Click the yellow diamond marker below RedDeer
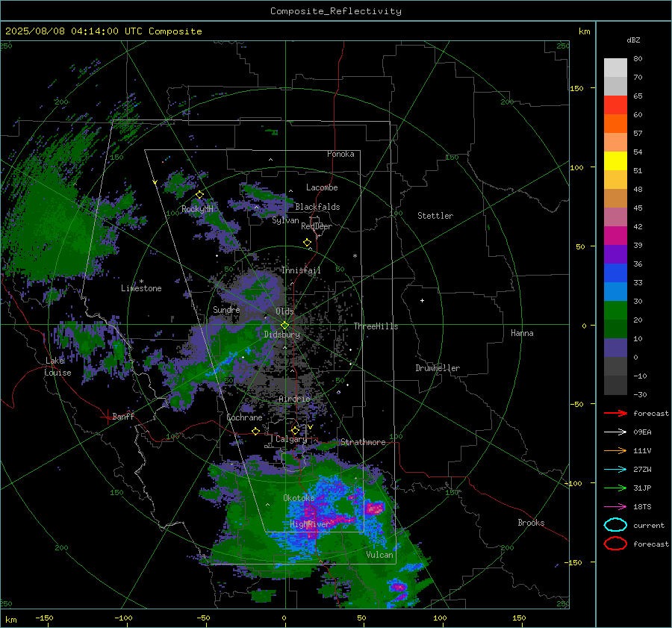 [307, 243]
